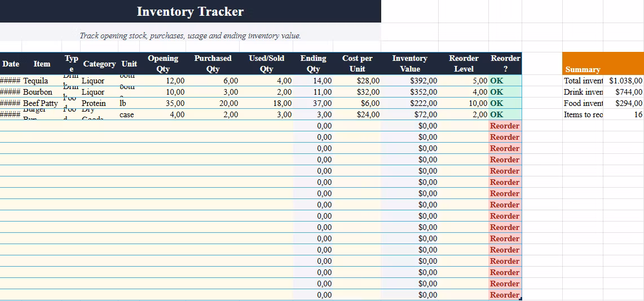
Task: Select Bourbon's ending quantity 11,00
Action: point(314,92)
